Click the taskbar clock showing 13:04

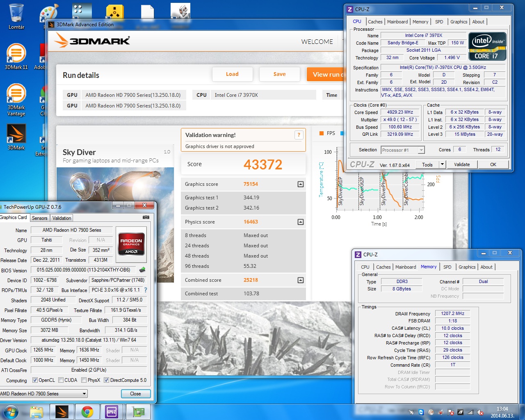[x=502, y=409]
